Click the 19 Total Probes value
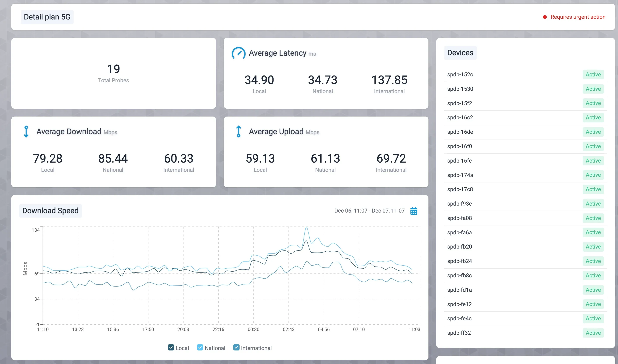This screenshot has width=618, height=364. coord(113,69)
